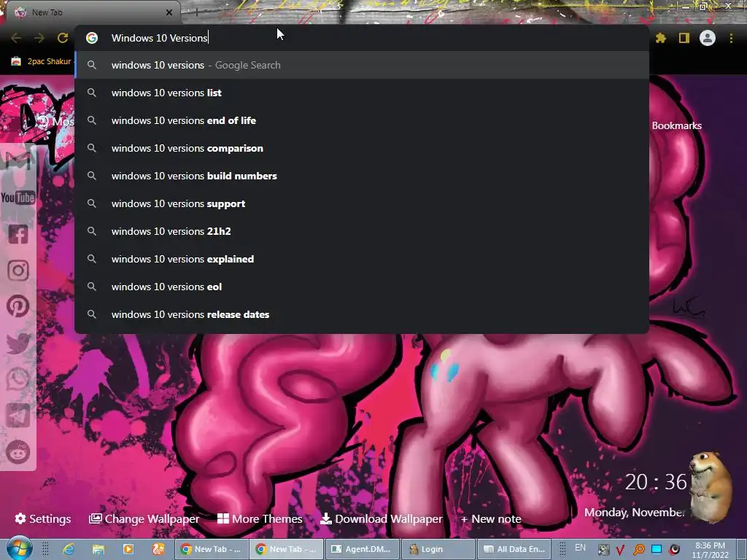Click the forward navigation arrow

pyautogui.click(x=39, y=38)
